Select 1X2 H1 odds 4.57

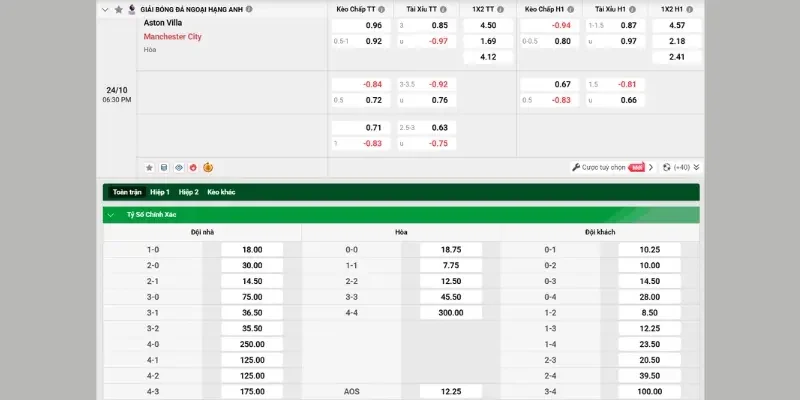coord(677,26)
